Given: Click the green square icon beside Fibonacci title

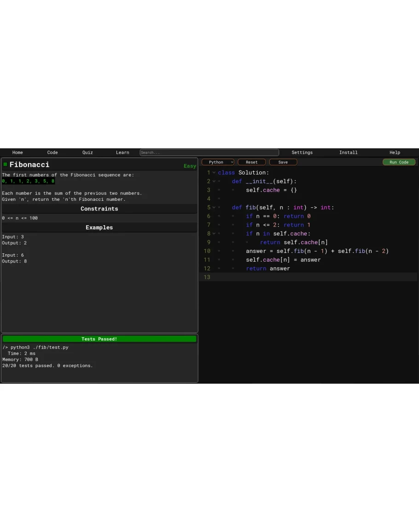Looking at the screenshot, I should point(5,164).
